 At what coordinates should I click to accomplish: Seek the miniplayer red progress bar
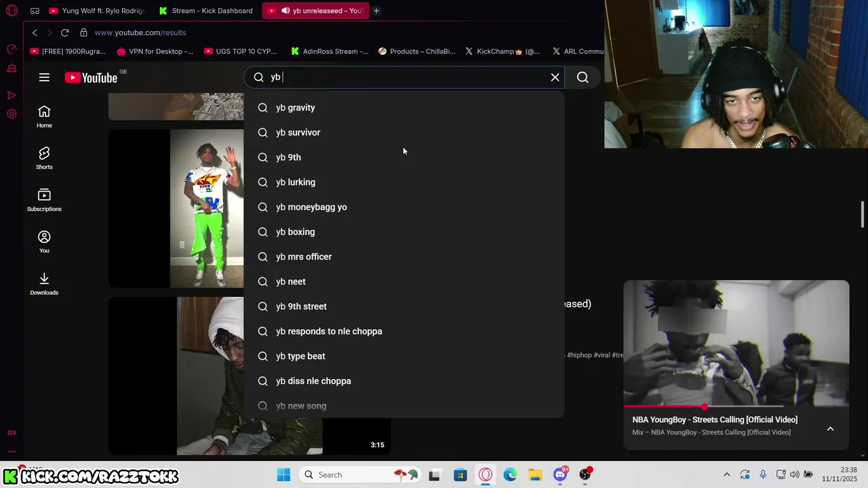tap(736, 407)
